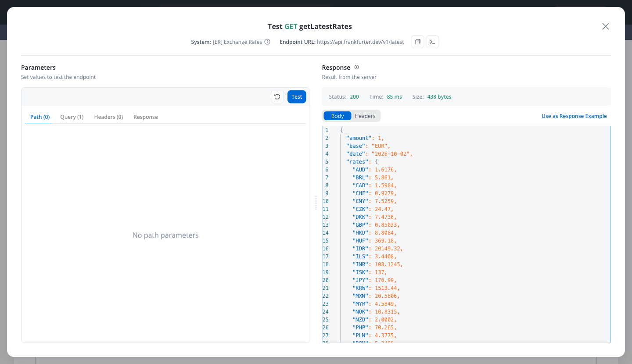Image resolution: width=632 pixels, height=364 pixels.
Task: Click the "KRW": 1513.44 rate line
Action: (x=376, y=288)
